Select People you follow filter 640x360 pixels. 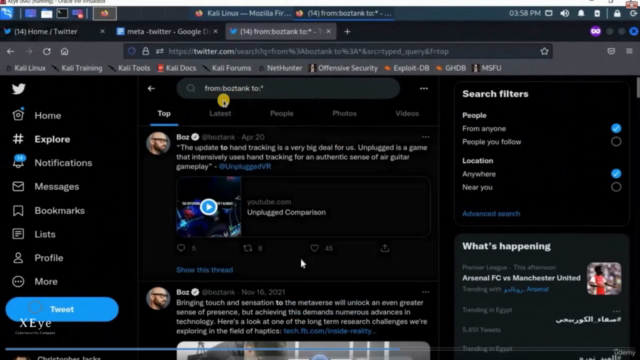pos(616,142)
